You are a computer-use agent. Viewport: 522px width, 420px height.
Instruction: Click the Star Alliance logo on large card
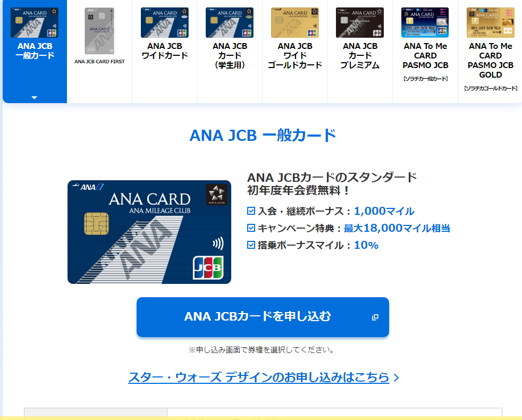coord(217,195)
